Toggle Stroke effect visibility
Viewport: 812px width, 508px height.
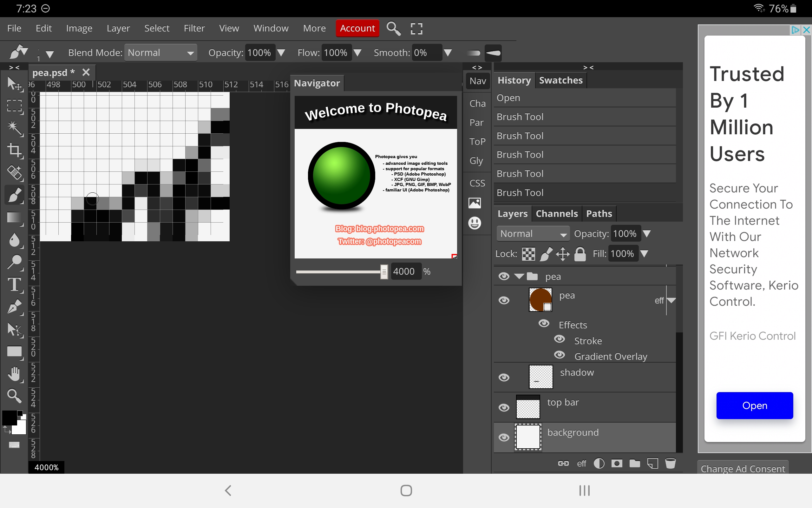point(559,339)
